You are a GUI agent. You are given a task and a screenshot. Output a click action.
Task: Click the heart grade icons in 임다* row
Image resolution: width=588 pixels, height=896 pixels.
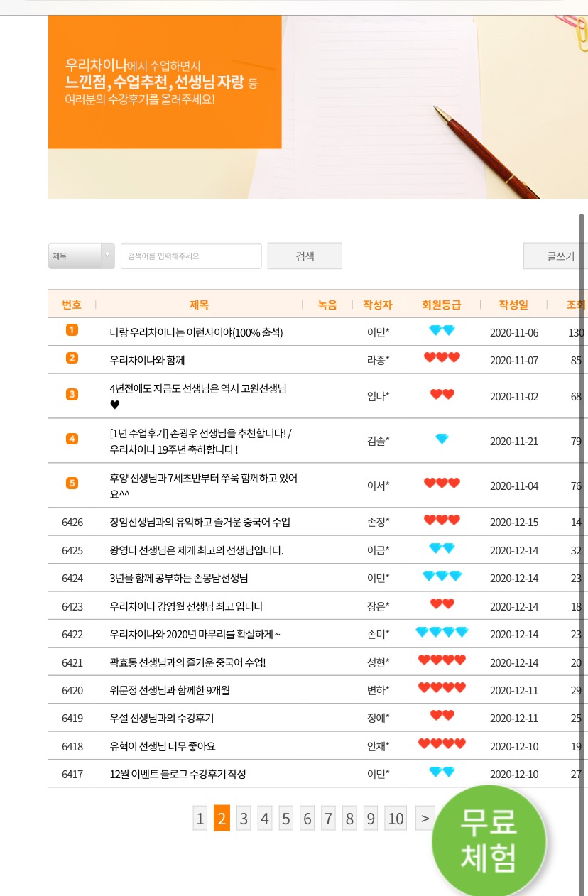442,394
